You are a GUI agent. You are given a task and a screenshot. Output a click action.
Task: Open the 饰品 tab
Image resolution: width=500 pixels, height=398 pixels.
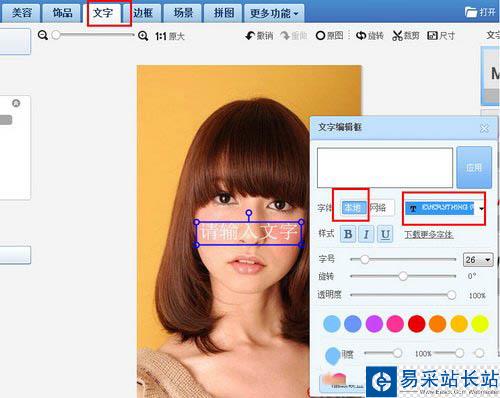(62, 13)
